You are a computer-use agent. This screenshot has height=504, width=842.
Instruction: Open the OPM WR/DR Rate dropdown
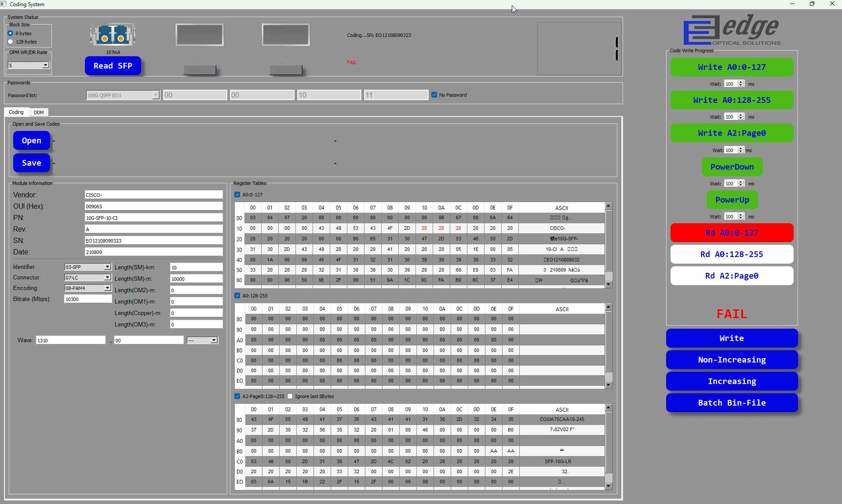(45, 65)
